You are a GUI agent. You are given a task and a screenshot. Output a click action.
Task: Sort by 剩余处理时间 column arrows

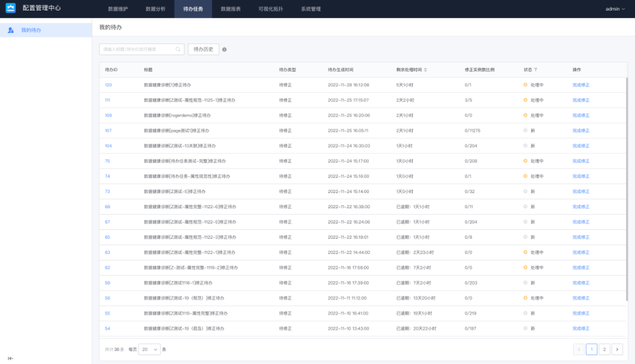[425, 69]
